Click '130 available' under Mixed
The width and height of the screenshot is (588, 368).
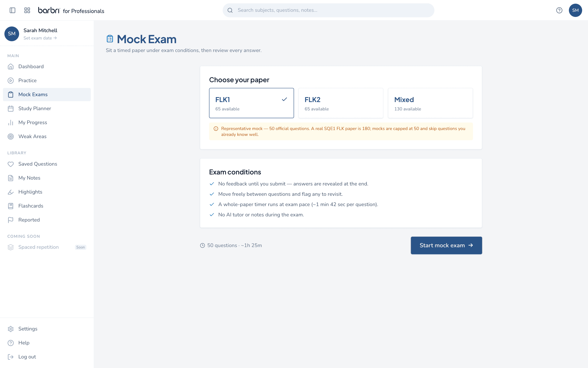tap(408, 109)
